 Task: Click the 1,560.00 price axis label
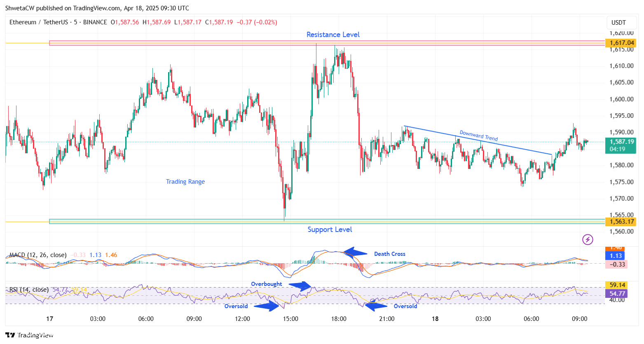[x=621, y=231]
